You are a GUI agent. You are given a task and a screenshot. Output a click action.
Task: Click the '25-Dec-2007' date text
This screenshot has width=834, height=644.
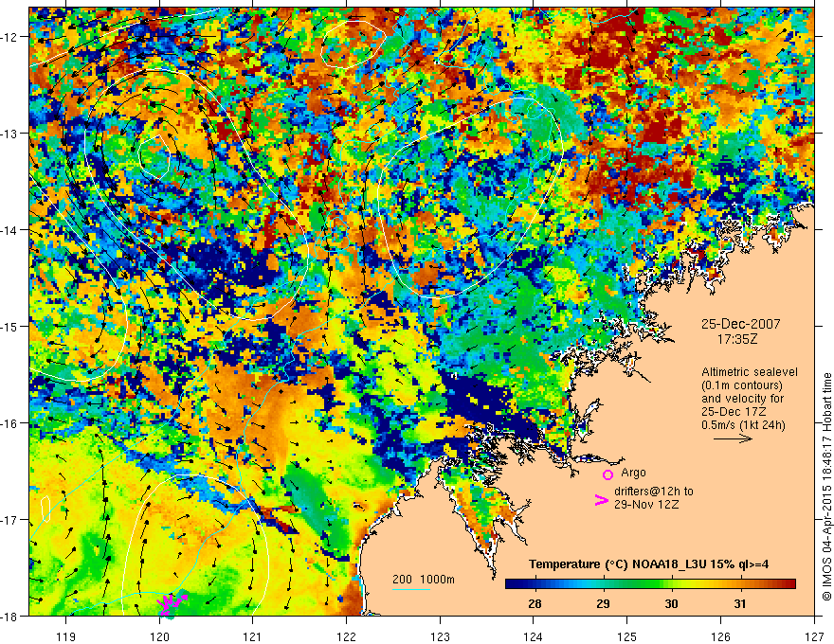[x=740, y=324]
